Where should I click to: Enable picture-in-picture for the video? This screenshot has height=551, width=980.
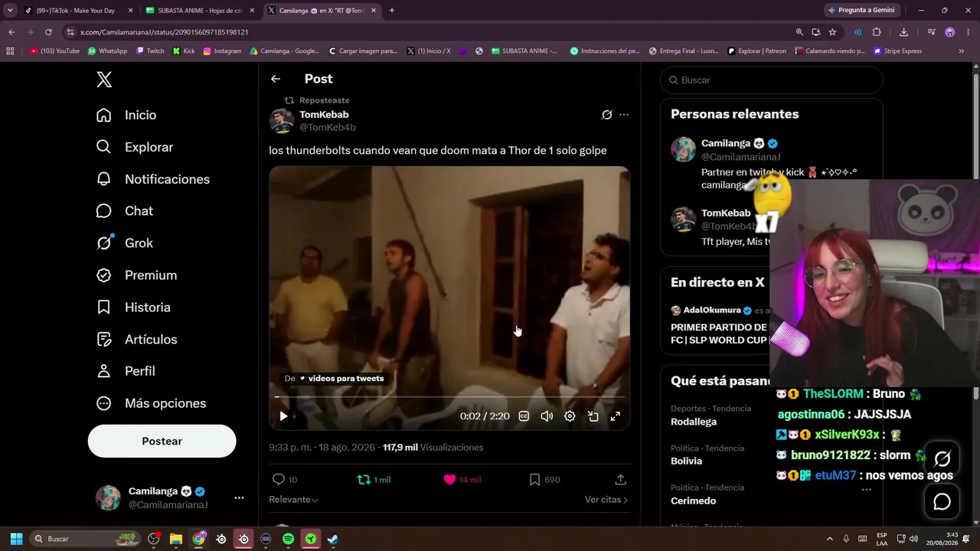click(x=593, y=416)
